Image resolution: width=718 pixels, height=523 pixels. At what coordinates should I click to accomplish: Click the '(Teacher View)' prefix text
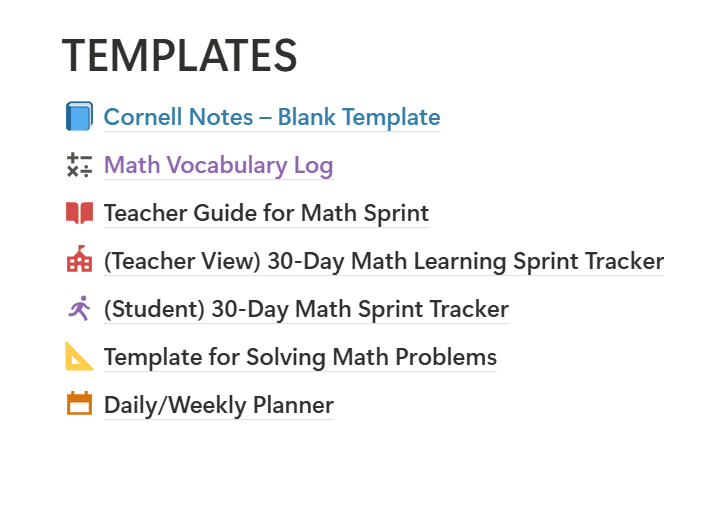click(182, 262)
